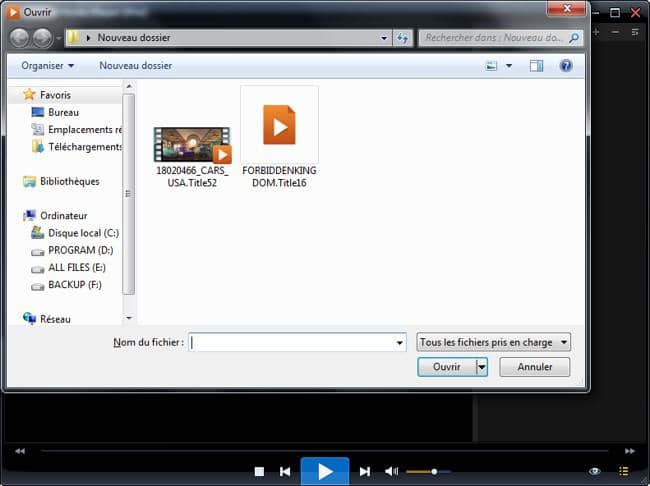The width and height of the screenshot is (650, 486).
Task: Open BACKUP (F:) drive
Action: (75, 285)
